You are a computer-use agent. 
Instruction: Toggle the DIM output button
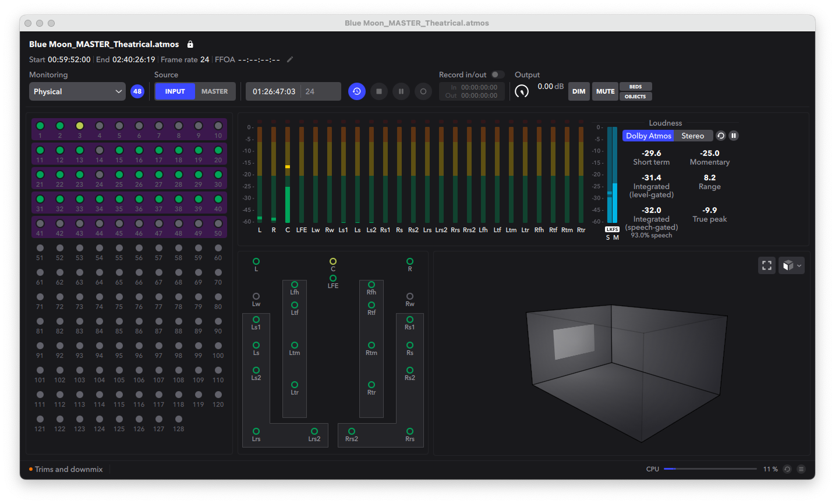[x=579, y=91]
